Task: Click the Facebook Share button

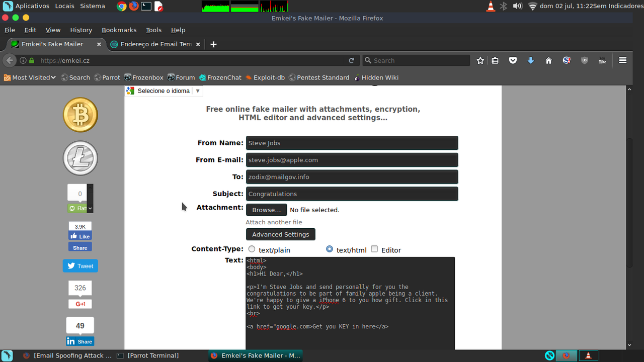Action: [x=80, y=248]
